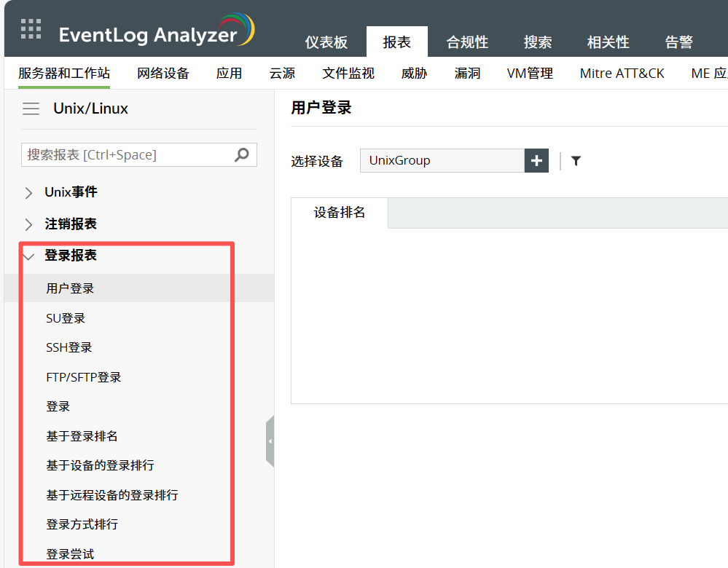Viewport: 728px width, 568px height.
Task: Open the SSH登录 report
Action: pyautogui.click(x=69, y=348)
